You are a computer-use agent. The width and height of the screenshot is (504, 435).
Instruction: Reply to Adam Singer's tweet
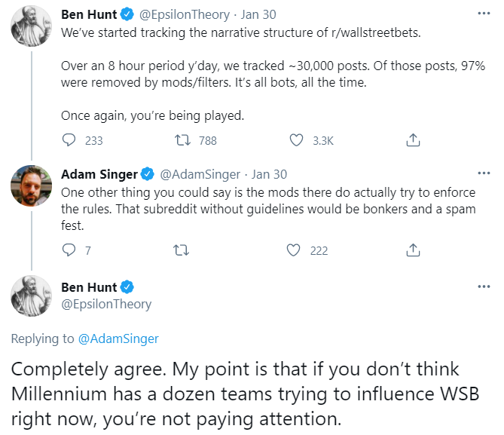coord(69,250)
